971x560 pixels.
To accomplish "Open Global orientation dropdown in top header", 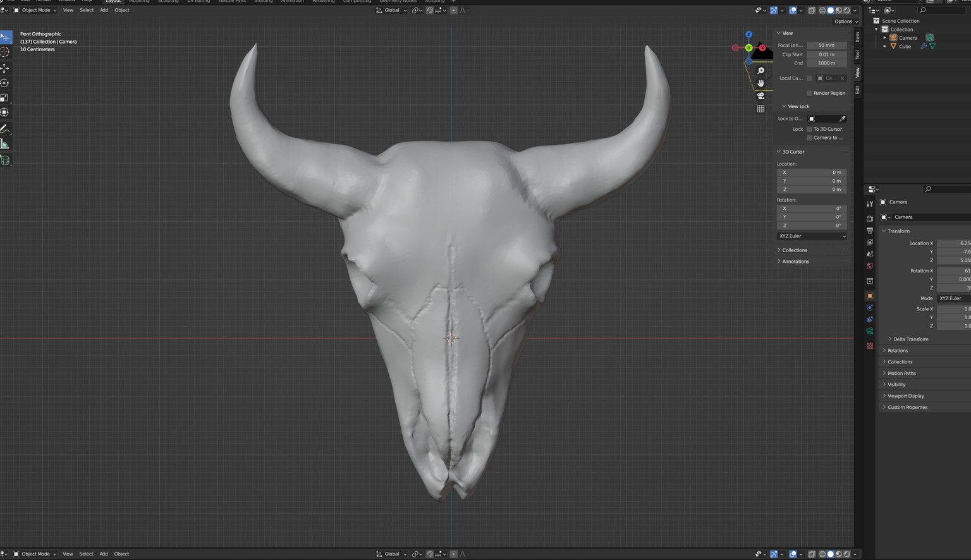I will click(x=392, y=10).
